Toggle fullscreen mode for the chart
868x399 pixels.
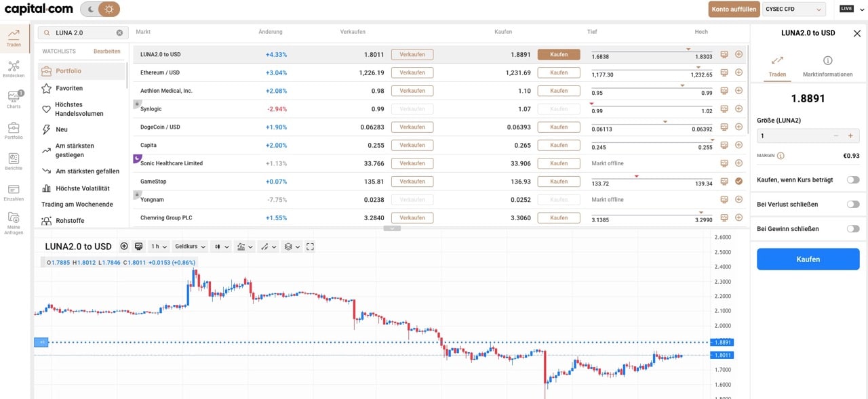click(x=310, y=247)
